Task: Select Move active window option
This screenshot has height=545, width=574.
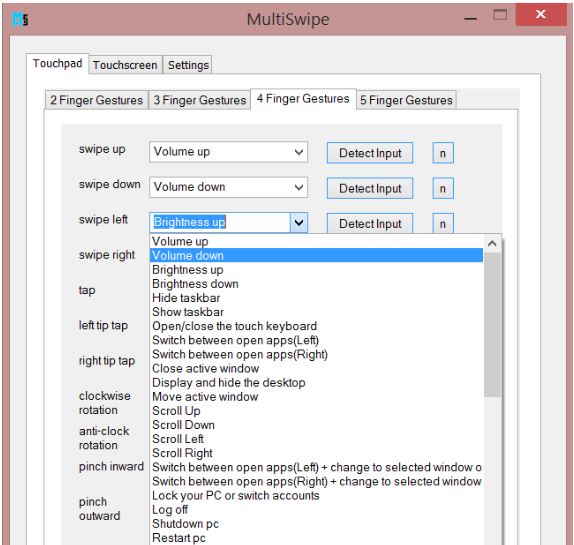Action: [317, 397]
